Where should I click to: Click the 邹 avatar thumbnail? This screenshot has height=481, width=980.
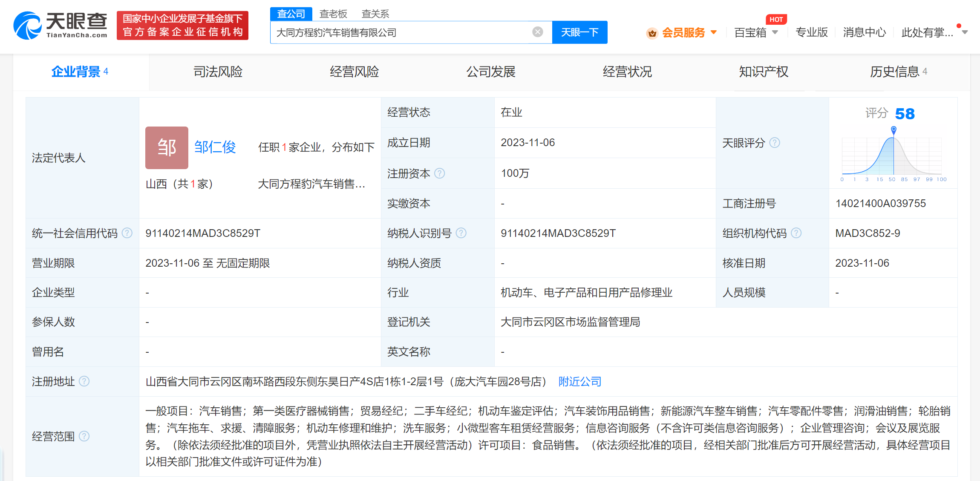[167, 148]
